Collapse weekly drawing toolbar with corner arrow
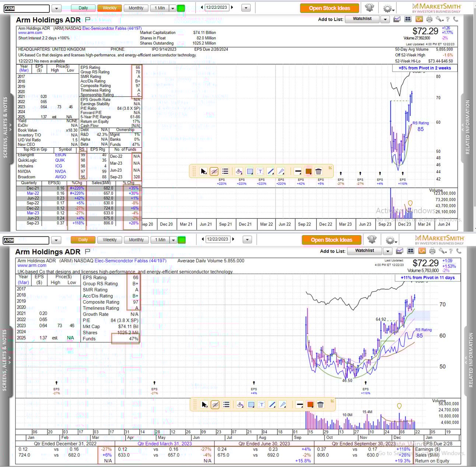The image size is (476, 467). (x=330, y=168)
